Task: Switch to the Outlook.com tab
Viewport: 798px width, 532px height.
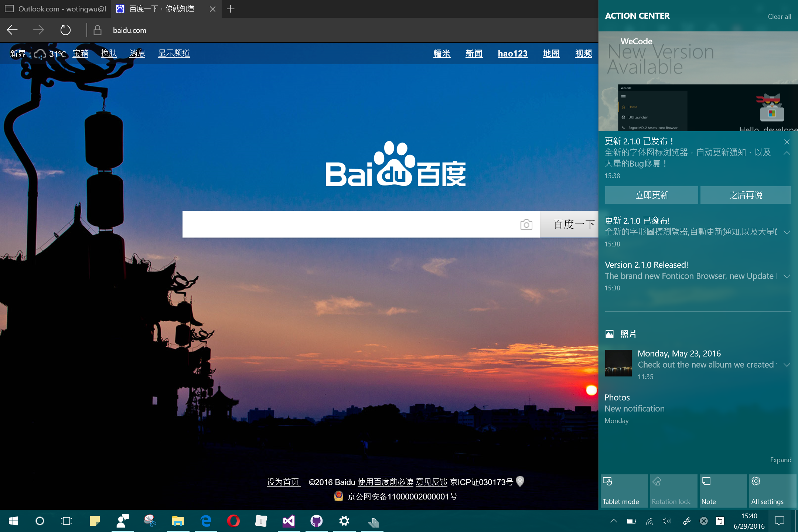Action: [55, 9]
